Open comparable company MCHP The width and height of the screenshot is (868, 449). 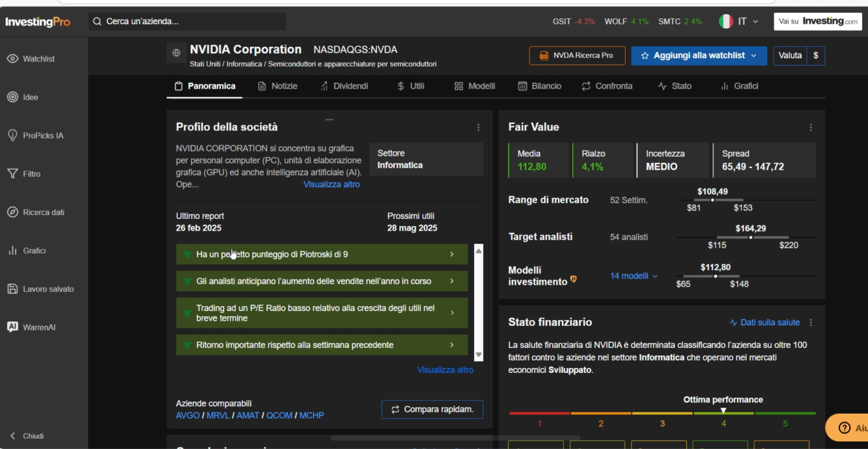click(x=312, y=415)
